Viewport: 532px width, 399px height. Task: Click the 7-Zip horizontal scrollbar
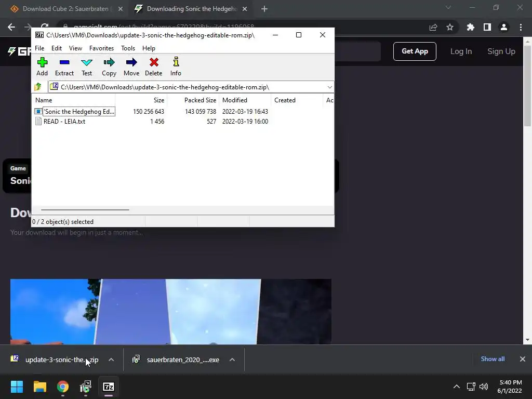(85, 210)
